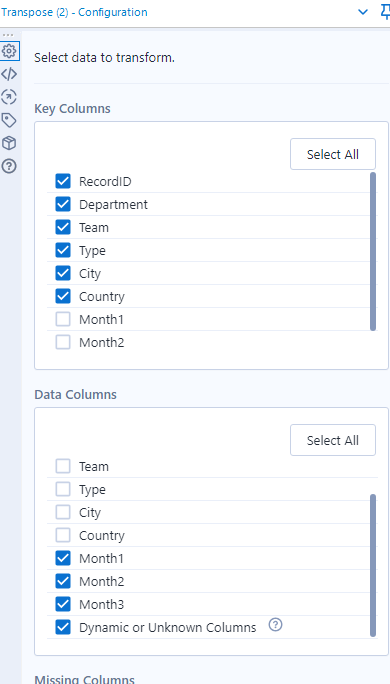Uncheck City in Key Columns
This screenshot has height=684, width=390.
tap(63, 274)
